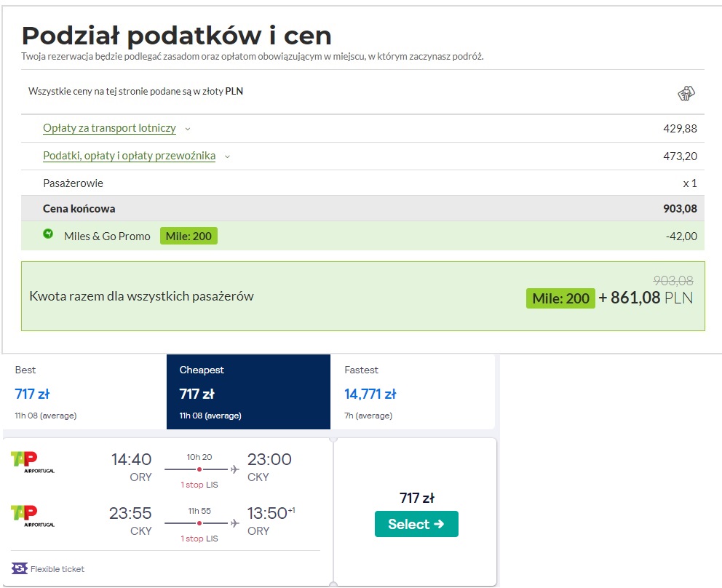Viewport: 722px width, 588px height.
Task: Click the bold 903,08 final price
Action: point(680,209)
